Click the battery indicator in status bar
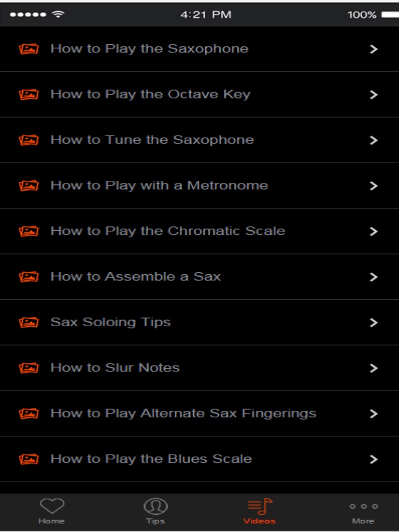 pyautogui.click(x=390, y=15)
